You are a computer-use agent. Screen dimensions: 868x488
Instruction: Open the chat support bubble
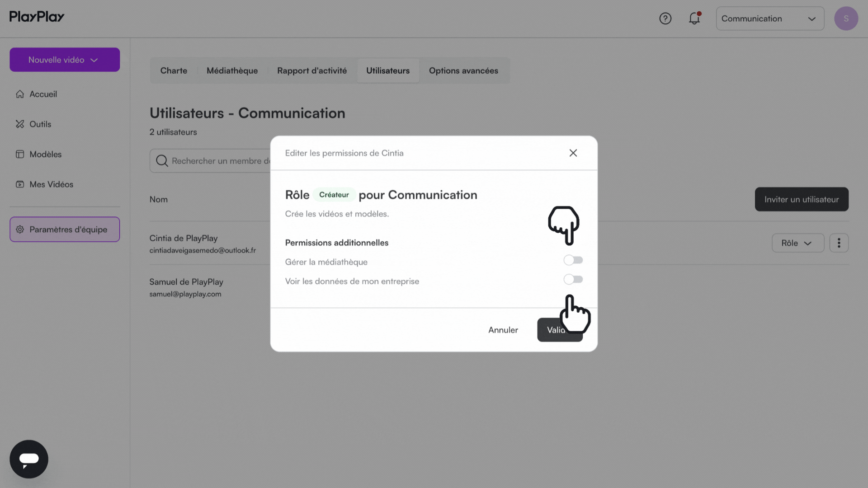29,459
